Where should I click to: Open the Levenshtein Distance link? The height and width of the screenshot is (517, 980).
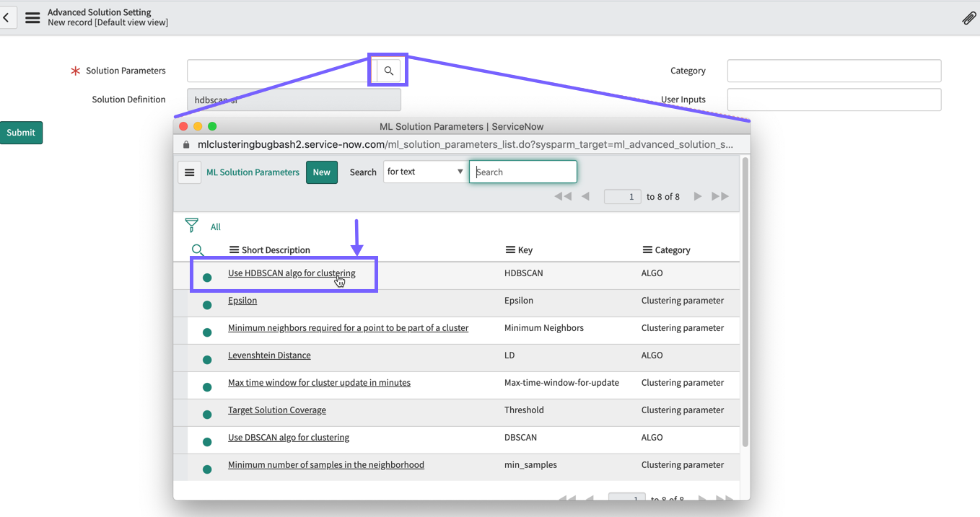(x=269, y=355)
